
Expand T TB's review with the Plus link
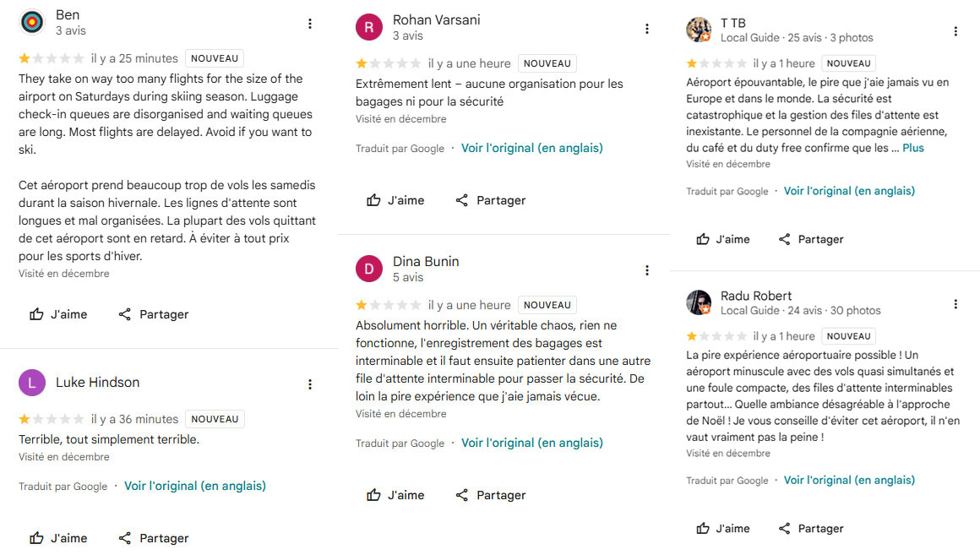(x=913, y=148)
